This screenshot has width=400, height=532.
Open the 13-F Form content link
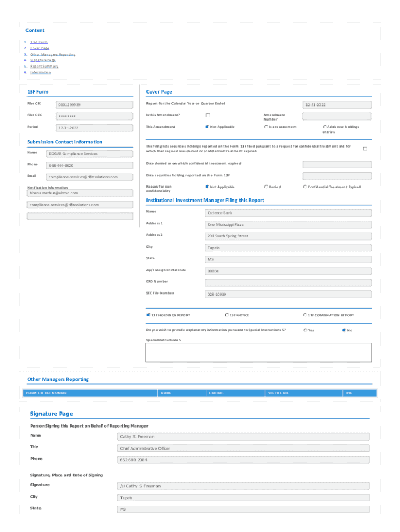pyautogui.click(x=39, y=42)
